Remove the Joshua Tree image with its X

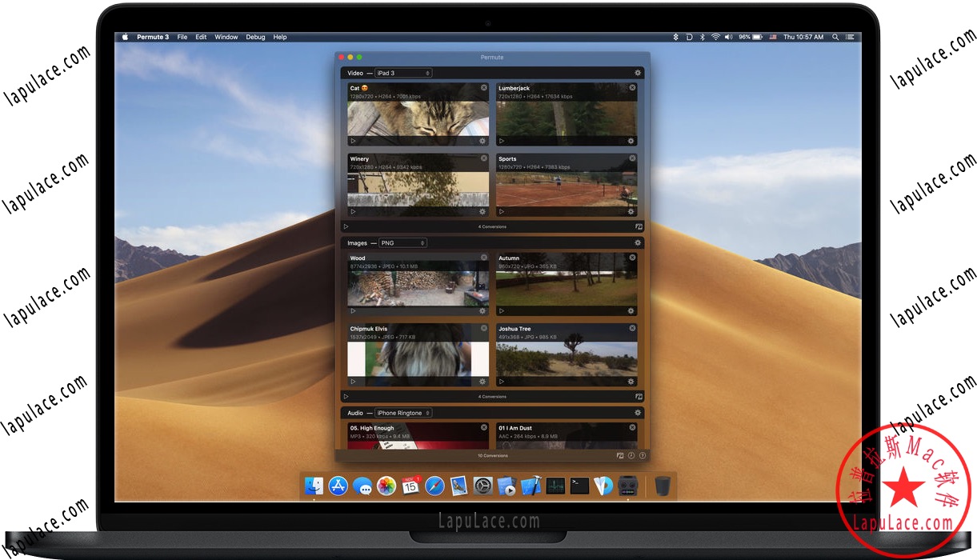tap(632, 328)
